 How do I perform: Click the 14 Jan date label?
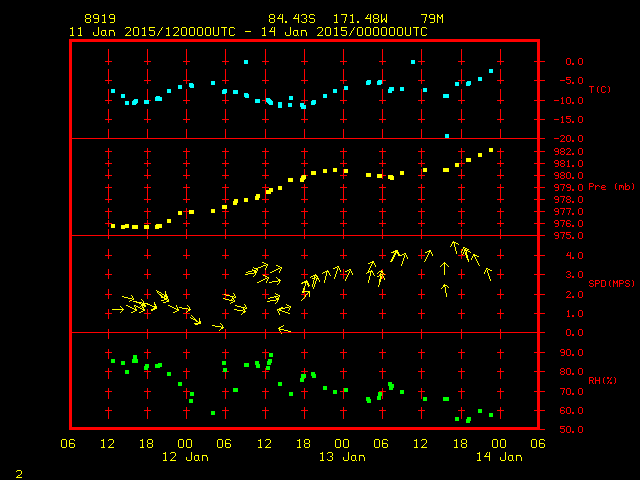coord(499,457)
